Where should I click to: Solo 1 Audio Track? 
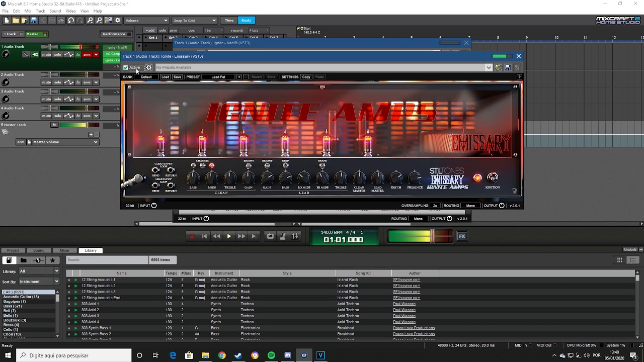point(58,54)
